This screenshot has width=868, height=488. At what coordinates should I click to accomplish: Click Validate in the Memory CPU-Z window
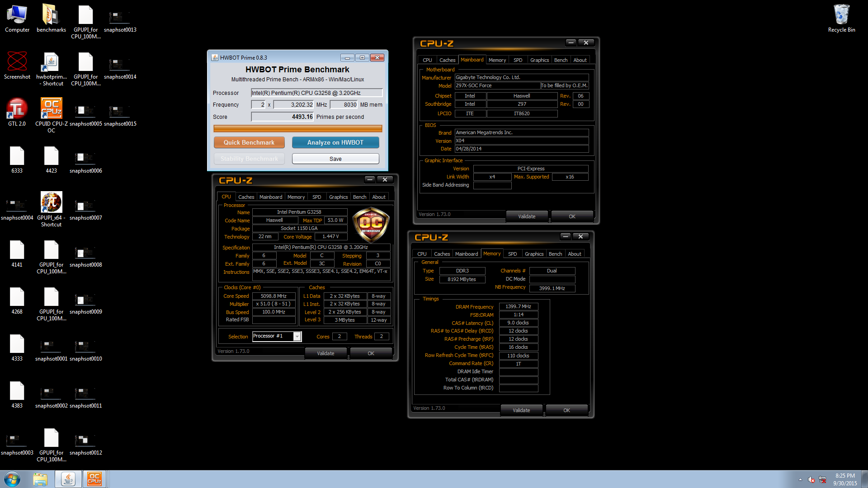521,410
